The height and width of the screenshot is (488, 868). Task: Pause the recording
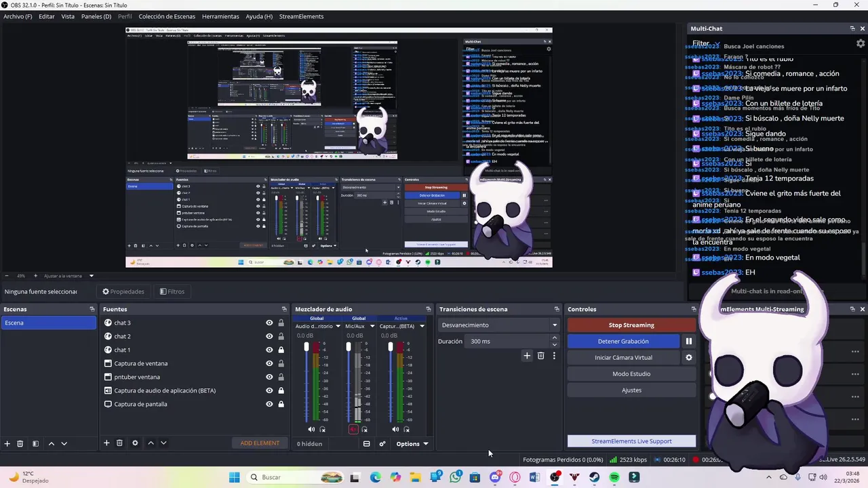point(688,342)
